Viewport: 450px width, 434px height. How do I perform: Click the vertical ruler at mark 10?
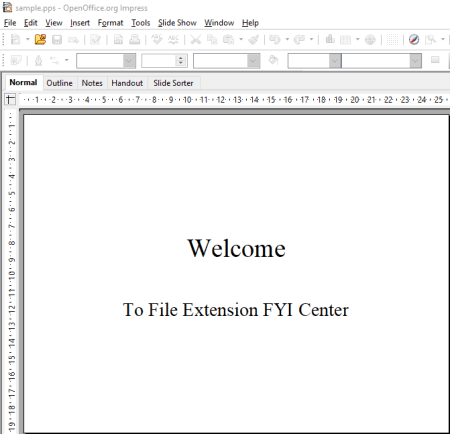coord(11,275)
